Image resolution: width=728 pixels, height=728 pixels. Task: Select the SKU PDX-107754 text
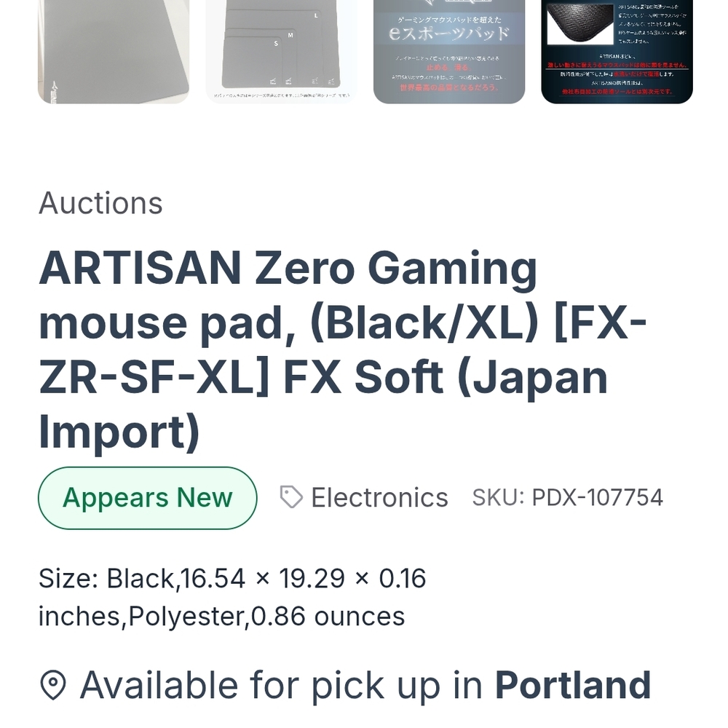568,497
